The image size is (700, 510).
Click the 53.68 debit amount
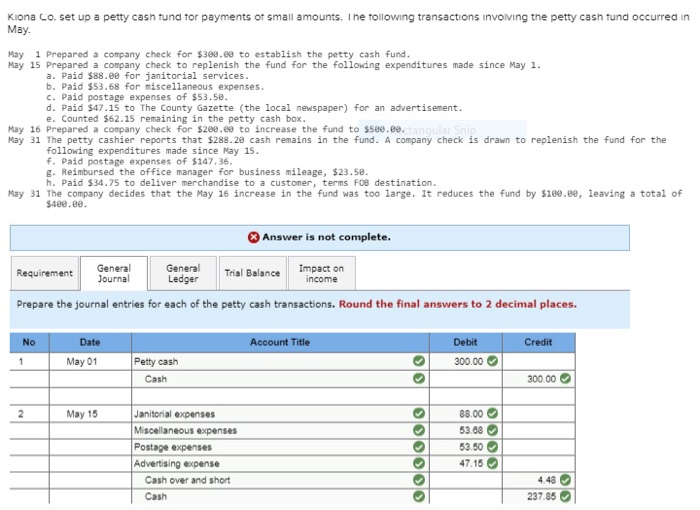pos(471,431)
